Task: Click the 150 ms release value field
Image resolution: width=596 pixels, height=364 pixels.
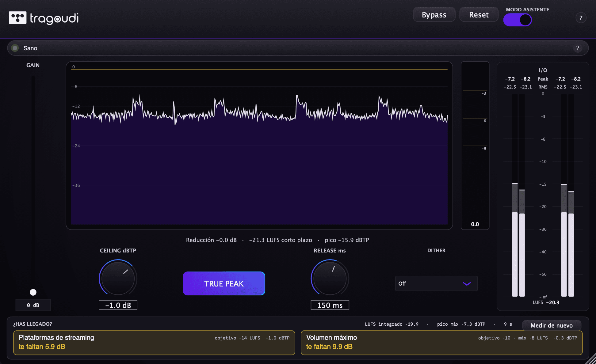Action: pos(330,305)
